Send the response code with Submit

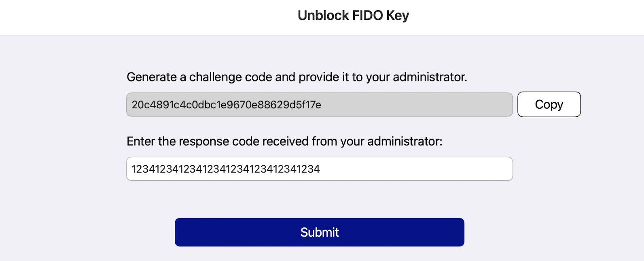click(x=319, y=232)
